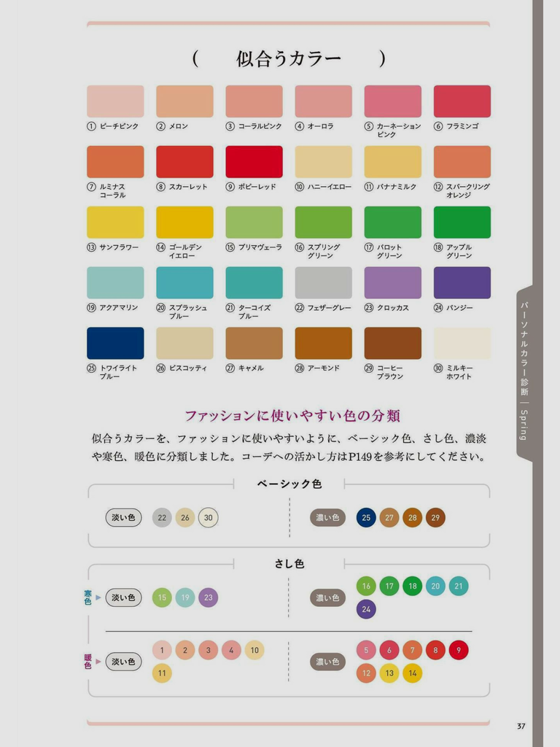This screenshot has width=560, height=747.
Task: Click 濃い色 pill next to round chip 5
Action: point(327,661)
